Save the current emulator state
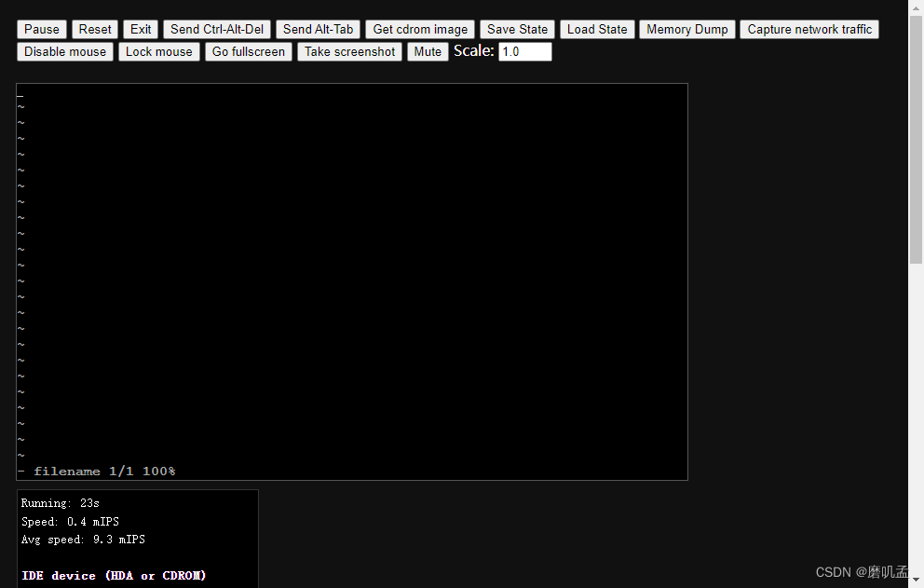Image resolution: width=924 pixels, height=588 pixels. [517, 29]
